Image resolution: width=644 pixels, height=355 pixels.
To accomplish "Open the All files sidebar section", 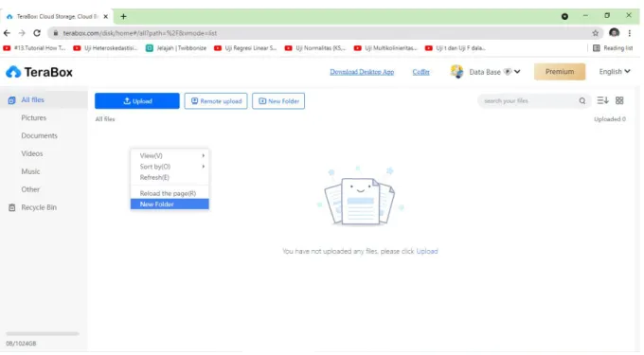I will 44,99.
